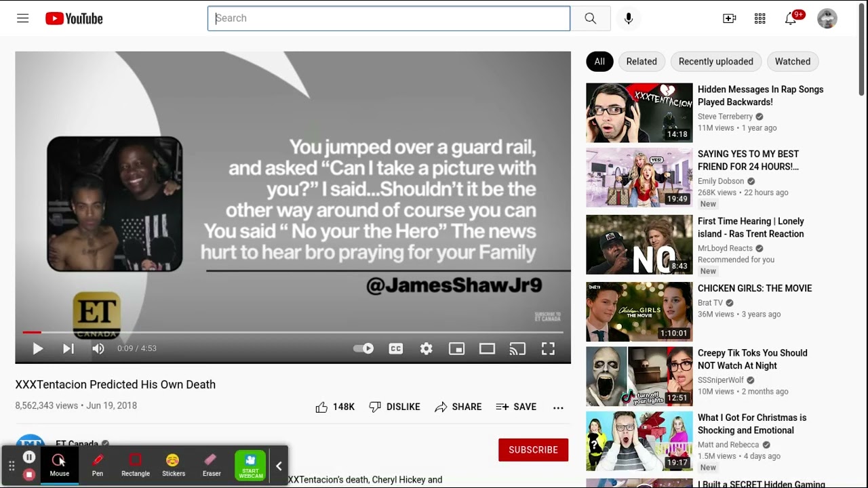Open SAYING YES TO MY BEST FRIEND title

[x=748, y=160]
